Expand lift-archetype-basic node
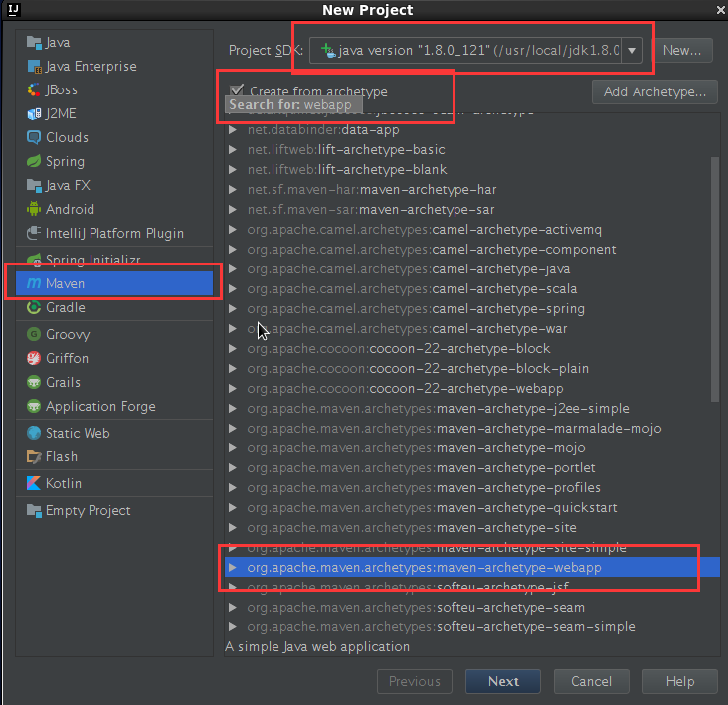This screenshot has width=728, height=705. coord(233,150)
